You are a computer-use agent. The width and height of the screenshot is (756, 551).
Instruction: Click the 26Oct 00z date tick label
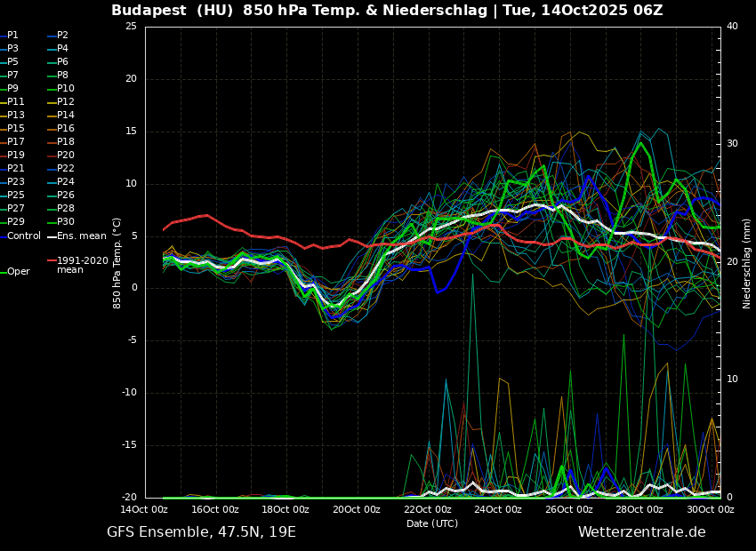569,510
